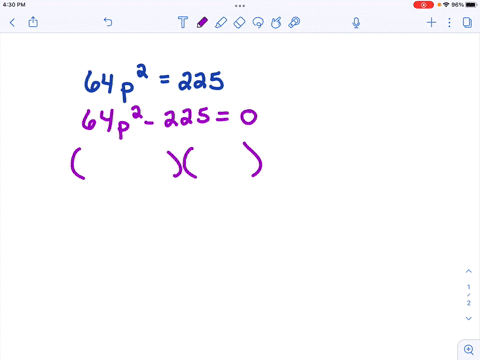Select the purple Pen tool

[202, 23]
